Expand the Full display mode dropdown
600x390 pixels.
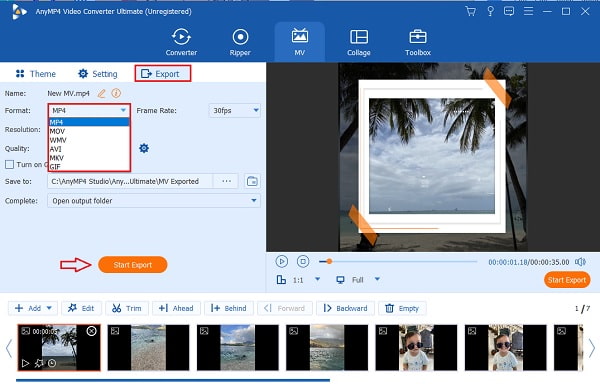pos(377,279)
